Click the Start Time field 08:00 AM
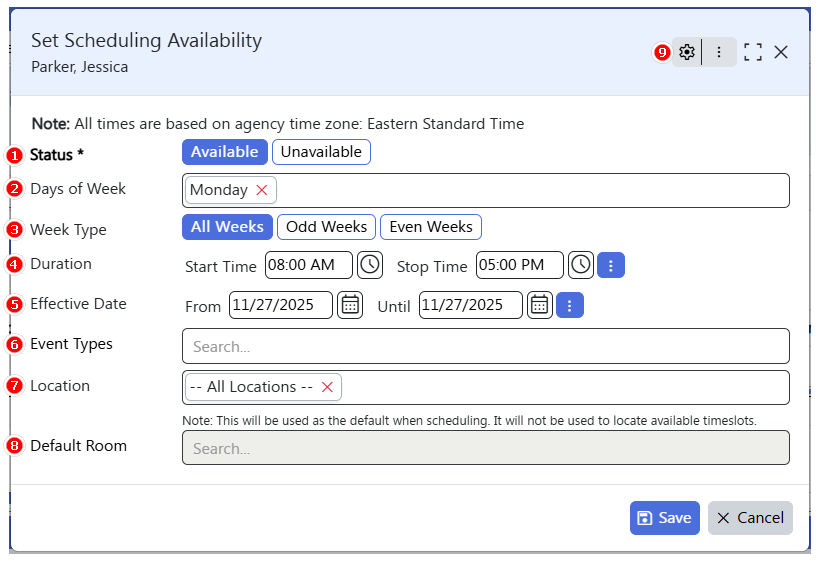This screenshot has width=819, height=563. [309, 265]
